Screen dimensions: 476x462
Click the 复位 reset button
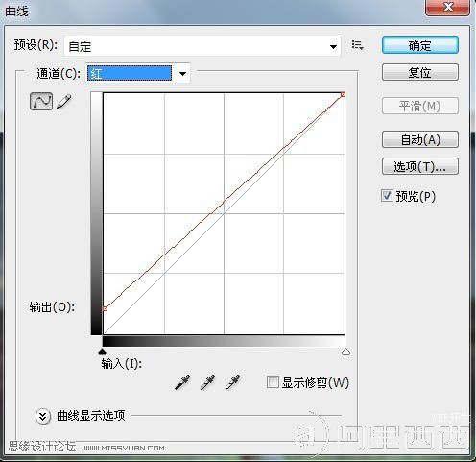[x=420, y=72]
